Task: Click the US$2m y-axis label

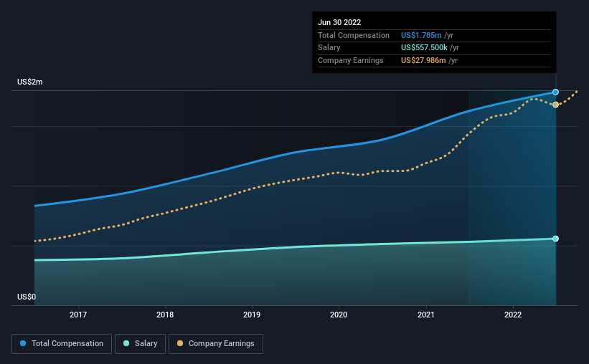Action: [30, 82]
